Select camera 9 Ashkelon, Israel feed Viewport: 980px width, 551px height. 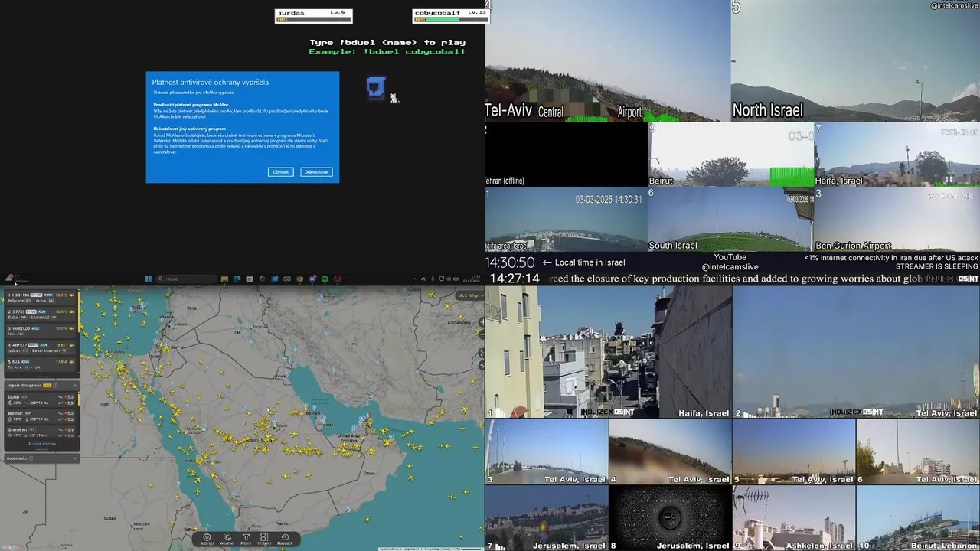tap(794, 518)
